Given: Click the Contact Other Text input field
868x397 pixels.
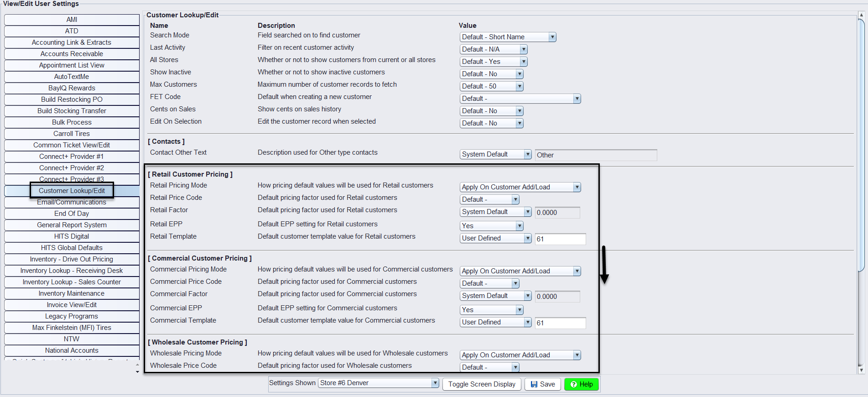Looking at the screenshot, I should 596,155.
